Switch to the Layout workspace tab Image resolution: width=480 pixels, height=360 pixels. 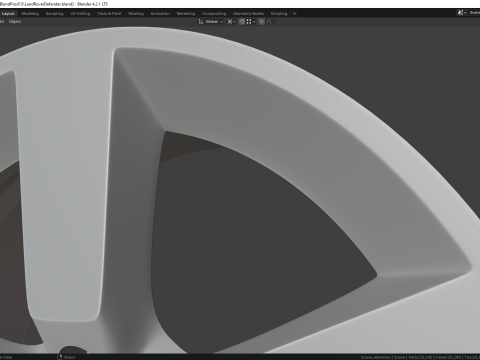[8, 14]
